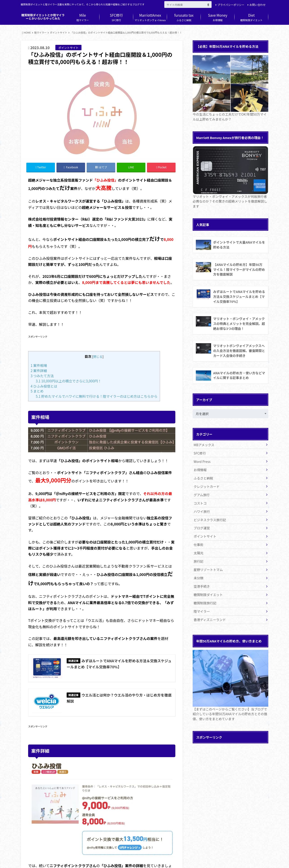Open the Save Money menu item

(218, 18)
